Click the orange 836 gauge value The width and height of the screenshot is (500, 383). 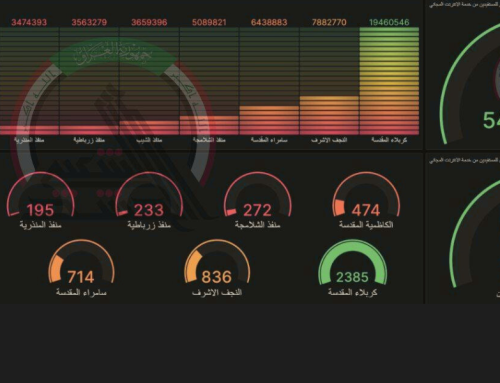217,277
